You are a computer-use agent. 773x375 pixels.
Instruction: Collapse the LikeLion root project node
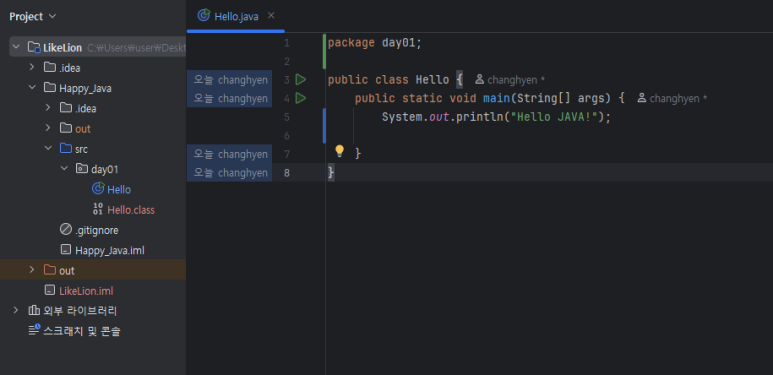16,47
